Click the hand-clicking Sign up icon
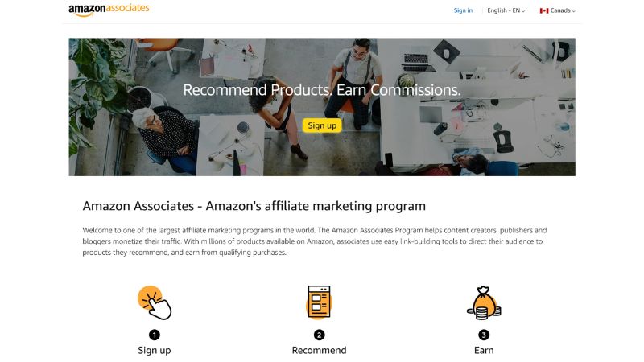Image resolution: width=644 pixels, height=362 pixels. [x=155, y=303]
